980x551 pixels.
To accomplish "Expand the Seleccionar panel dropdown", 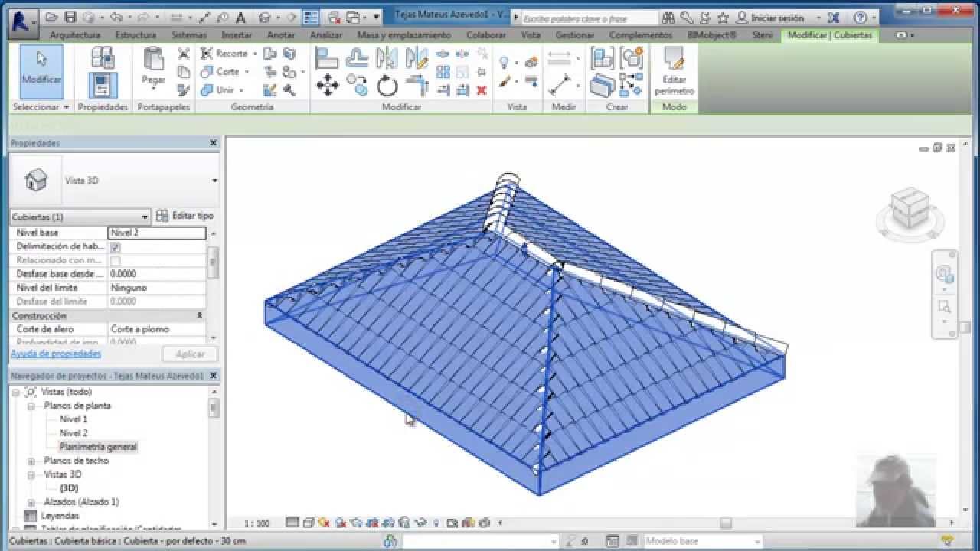I will pyautogui.click(x=41, y=107).
